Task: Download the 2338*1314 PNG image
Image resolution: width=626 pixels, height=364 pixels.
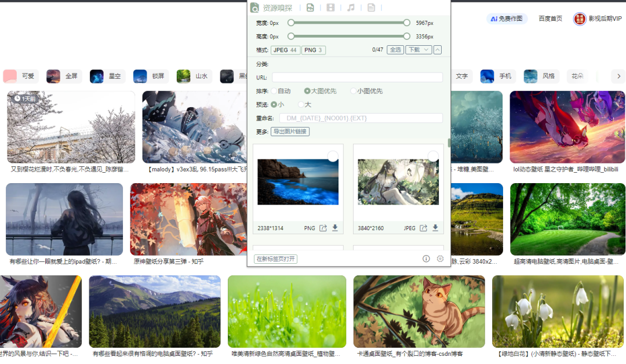Action: point(335,228)
